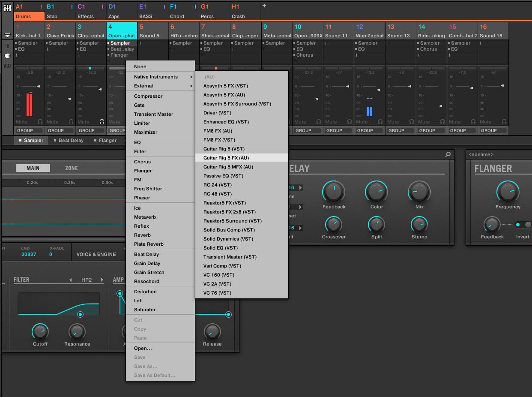Click the right arrow next to HP2
532x397 pixels.
click(102, 280)
